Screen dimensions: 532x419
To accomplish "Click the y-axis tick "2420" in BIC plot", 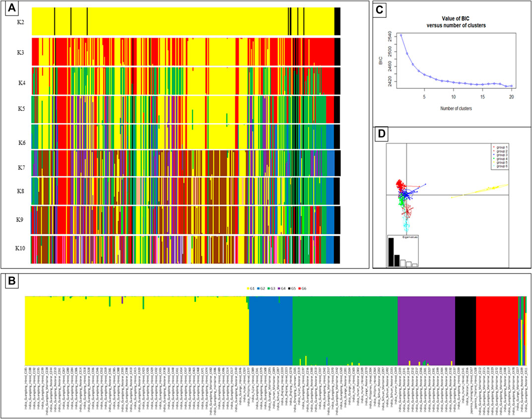I will point(390,82).
